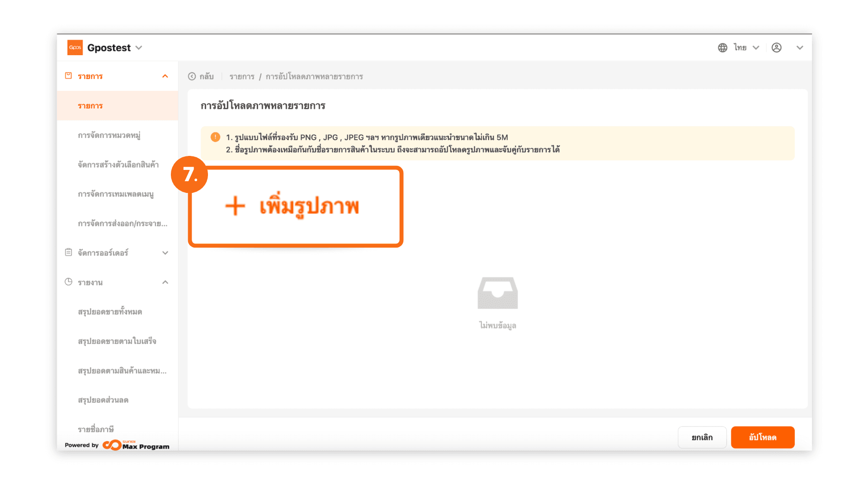
Task: Click the รายการ sidebar section icon
Action: click(x=68, y=76)
